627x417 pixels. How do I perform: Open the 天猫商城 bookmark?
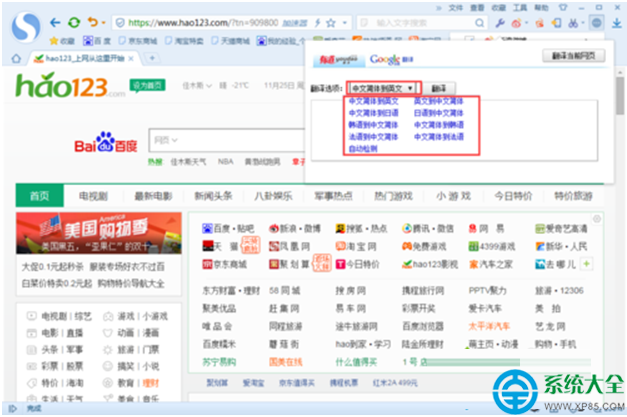pyautogui.click(x=231, y=41)
